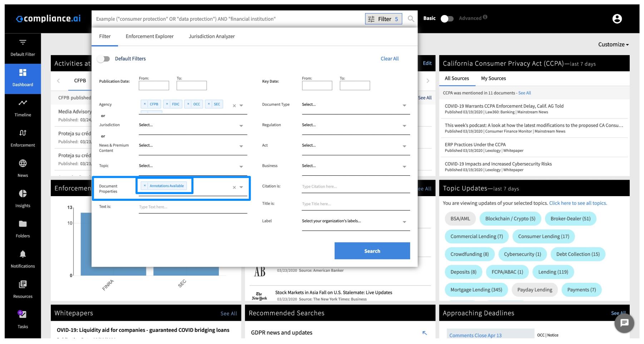The width and height of the screenshot is (644, 344).
Task: Click Clear All filters link
Action: (x=389, y=59)
